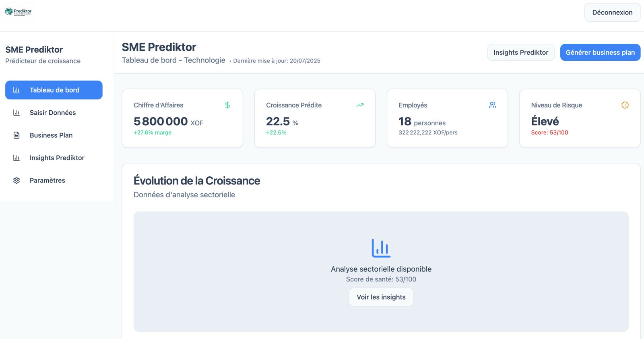The image size is (644, 339).
Task: Go to Saisir Données in sidebar
Action: point(54,113)
